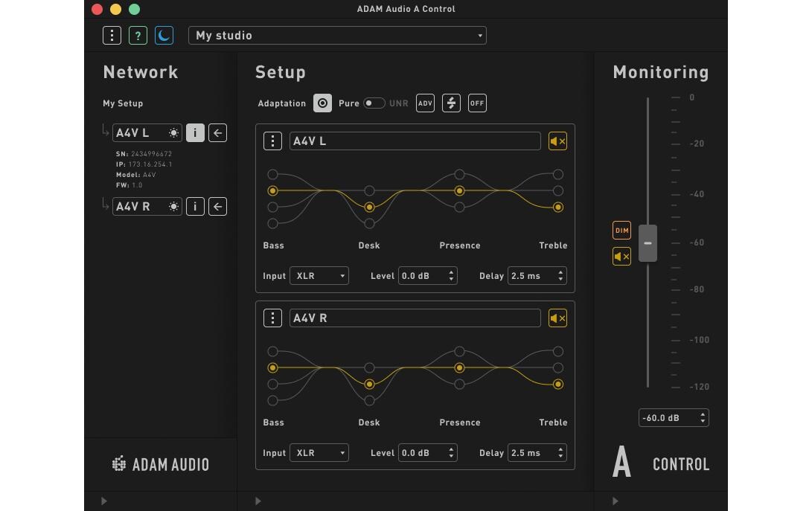Mute the A4V R speaker
The height and width of the screenshot is (511, 812).
click(557, 318)
